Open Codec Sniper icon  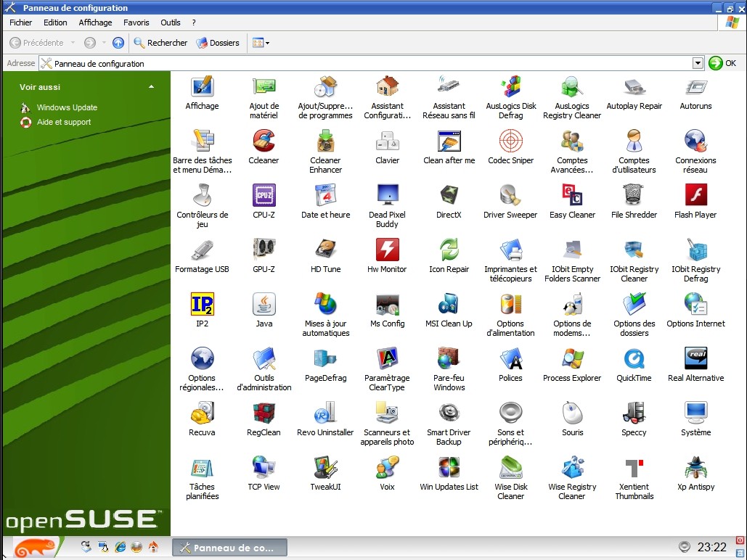coord(511,141)
